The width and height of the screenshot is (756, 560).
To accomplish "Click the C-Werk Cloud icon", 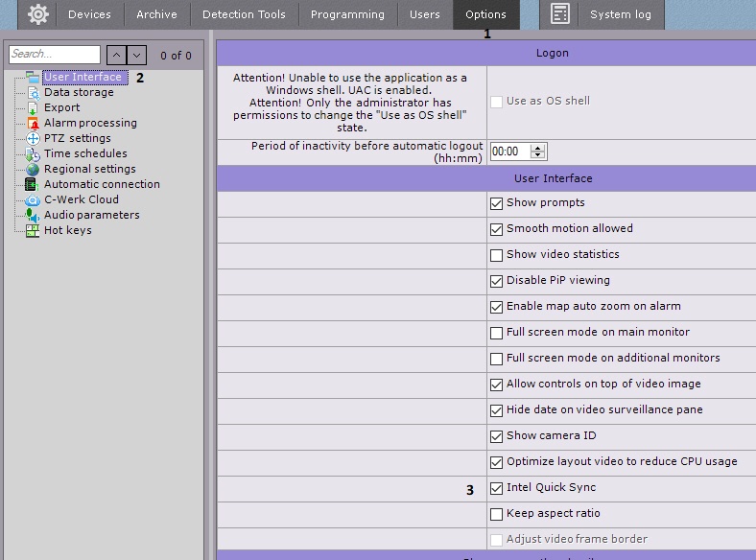I will (33, 200).
